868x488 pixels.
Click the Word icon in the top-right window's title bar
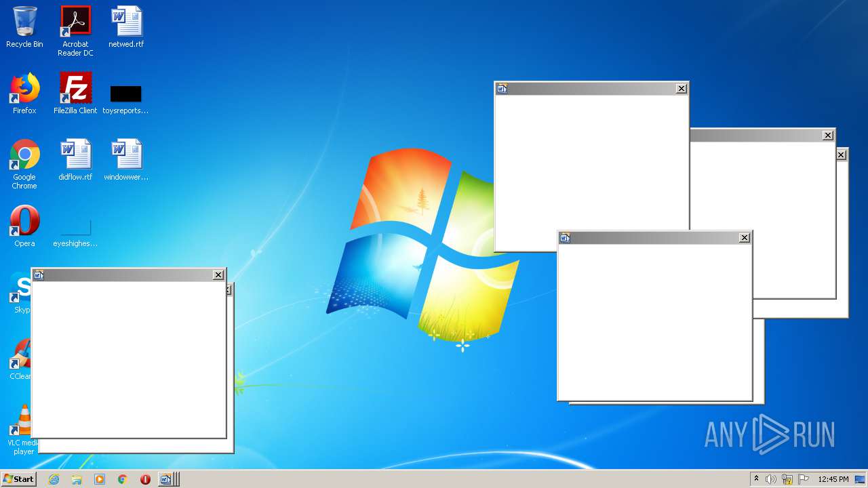tap(502, 89)
